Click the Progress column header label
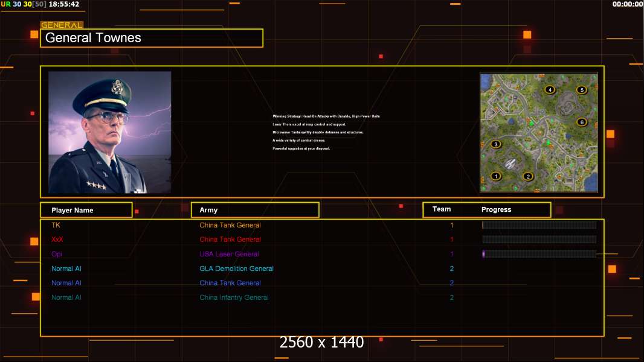 [x=496, y=209]
